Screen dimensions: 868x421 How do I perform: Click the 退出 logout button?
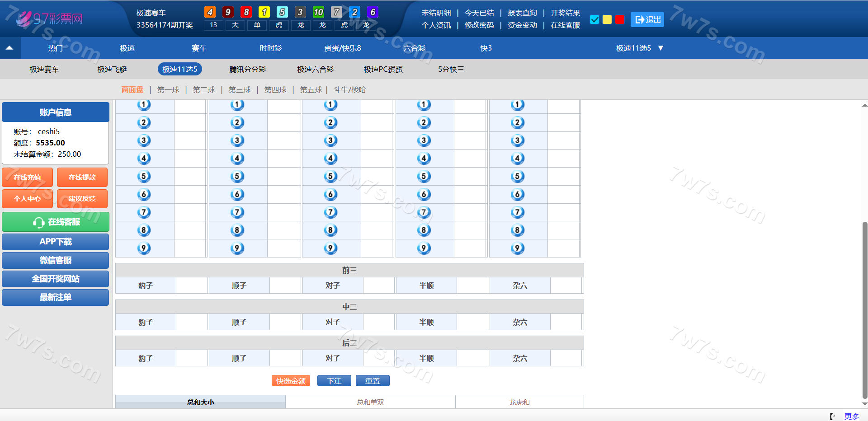(647, 19)
